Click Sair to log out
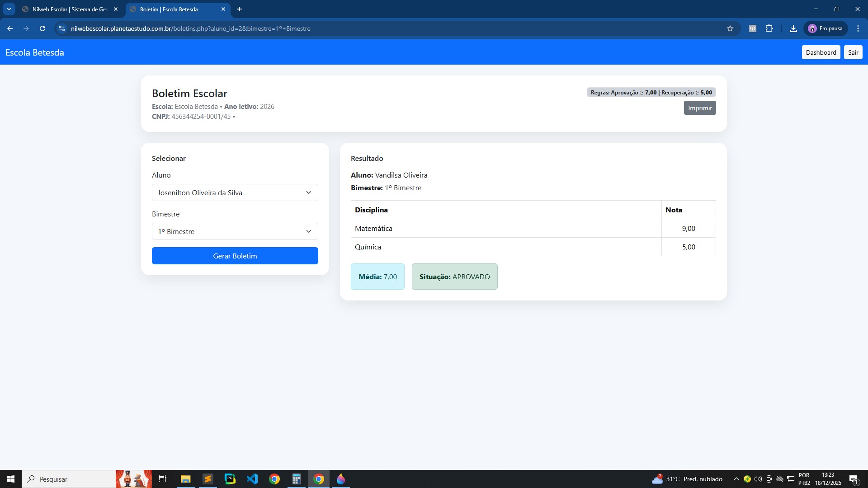The image size is (868, 488). tap(853, 52)
